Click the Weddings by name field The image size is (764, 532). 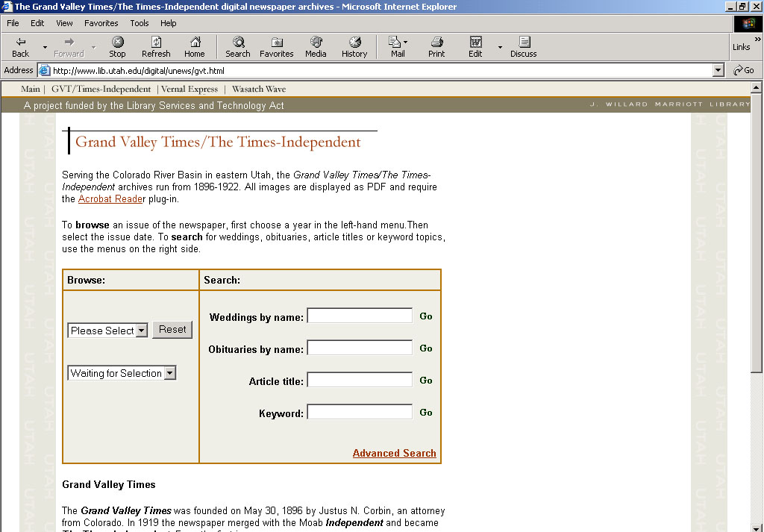click(360, 316)
